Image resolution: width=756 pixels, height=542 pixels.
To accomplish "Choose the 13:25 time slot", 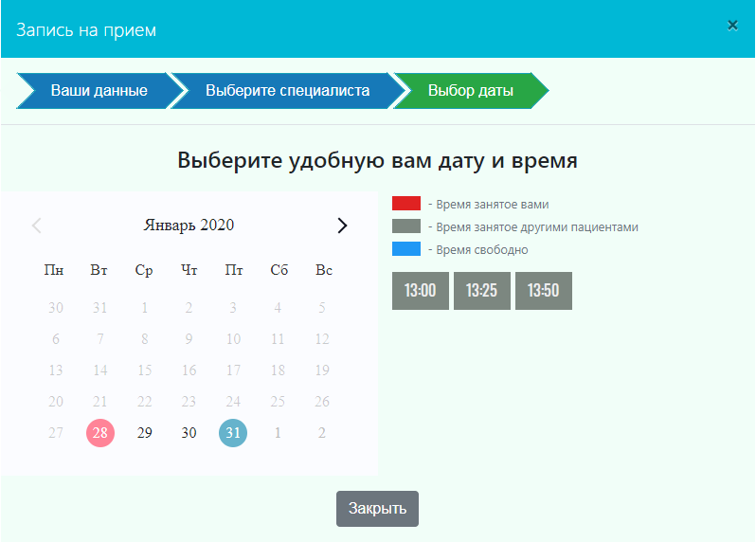I will point(481,291).
